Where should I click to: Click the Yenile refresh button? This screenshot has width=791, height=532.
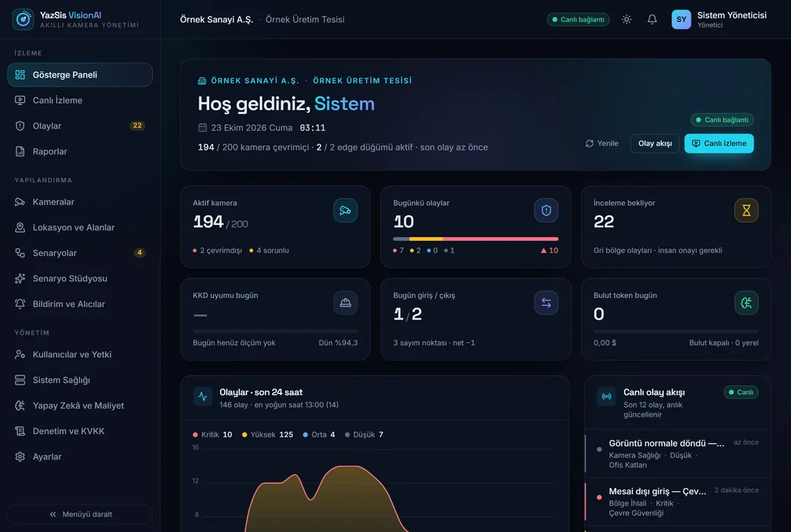coord(602,143)
